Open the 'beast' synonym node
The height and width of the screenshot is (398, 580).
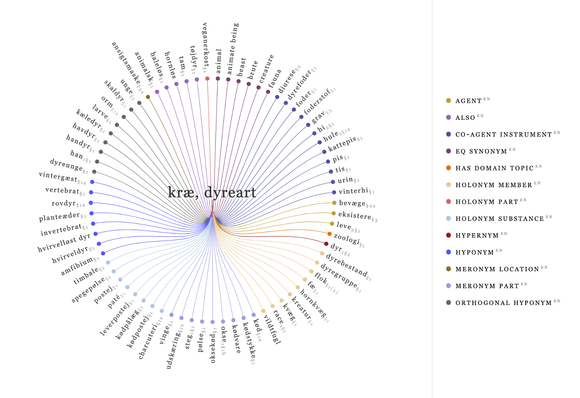click(240, 67)
